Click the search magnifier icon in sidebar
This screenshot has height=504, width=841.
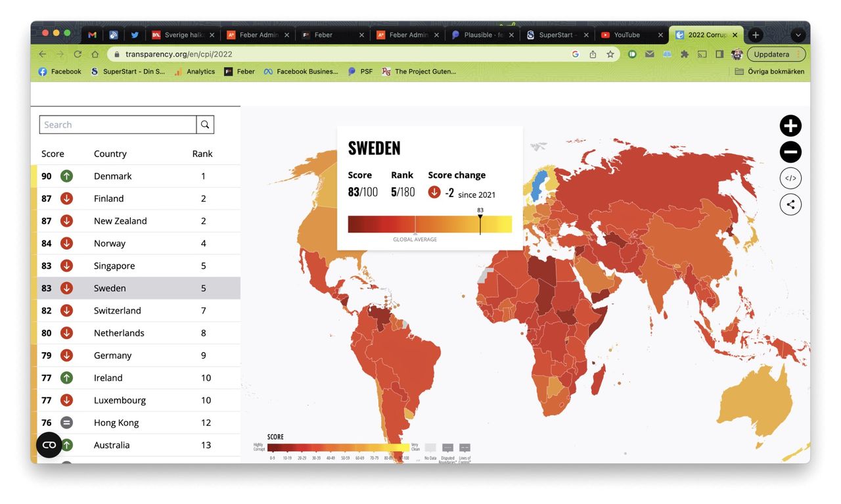click(x=205, y=125)
